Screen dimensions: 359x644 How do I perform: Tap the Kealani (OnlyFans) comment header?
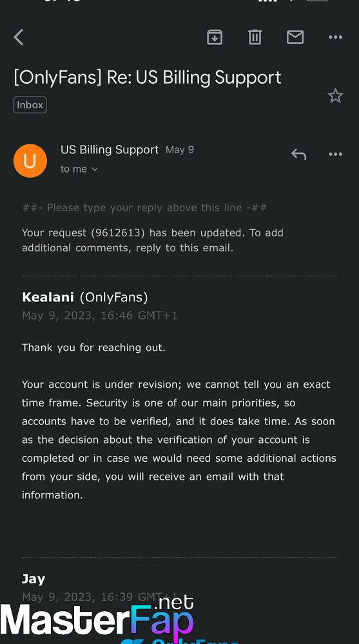84,298
